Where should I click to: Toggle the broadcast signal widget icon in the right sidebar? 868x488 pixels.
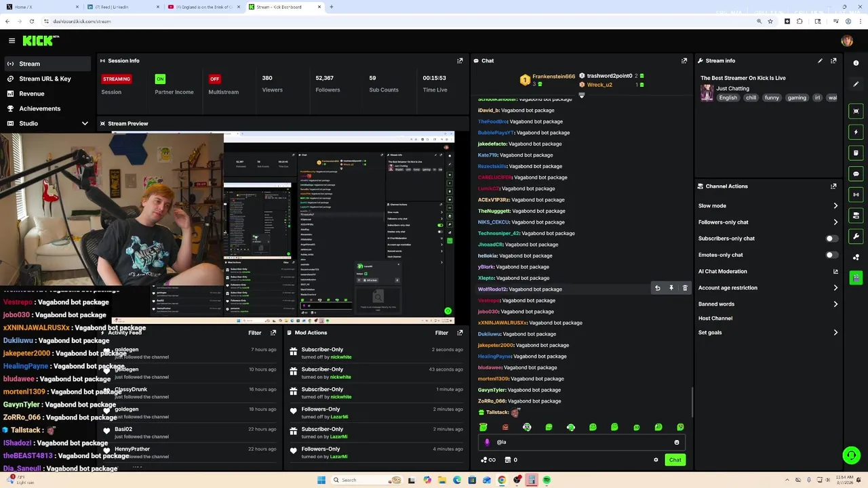[x=856, y=195]
